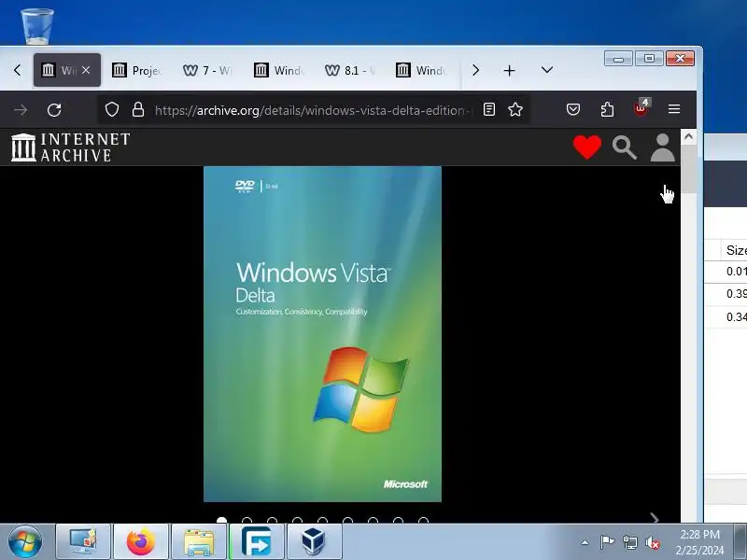The width and height of the screenshot is (747, 560).
Task: Open Internet Archive search magnifier
Action: [x=624, y=147]
